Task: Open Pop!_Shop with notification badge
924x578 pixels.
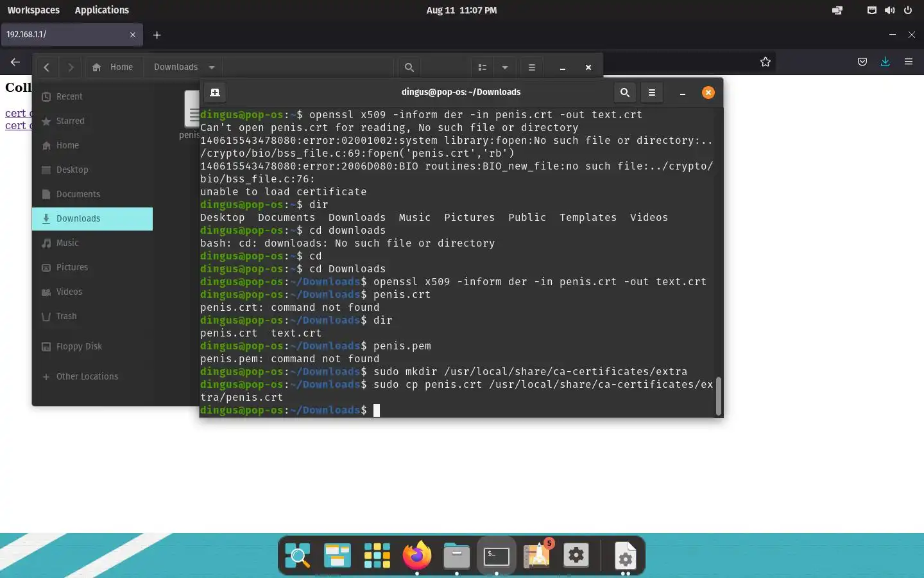Action: point(538,554)
